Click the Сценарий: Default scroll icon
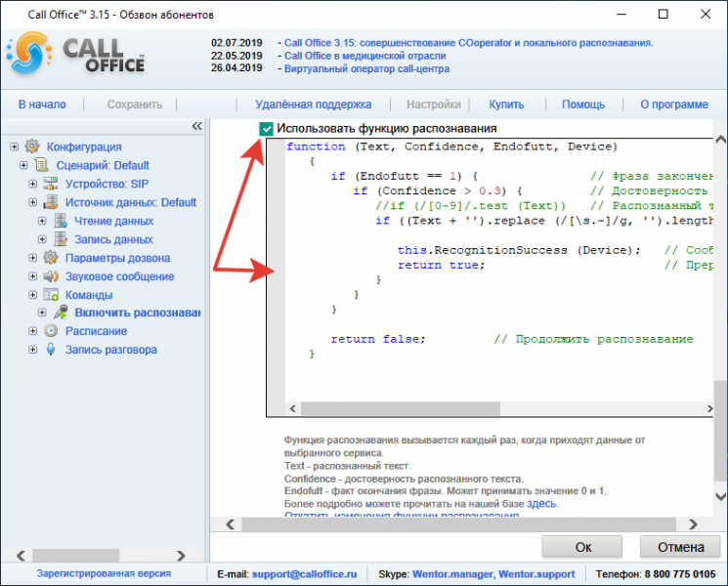 42,165
